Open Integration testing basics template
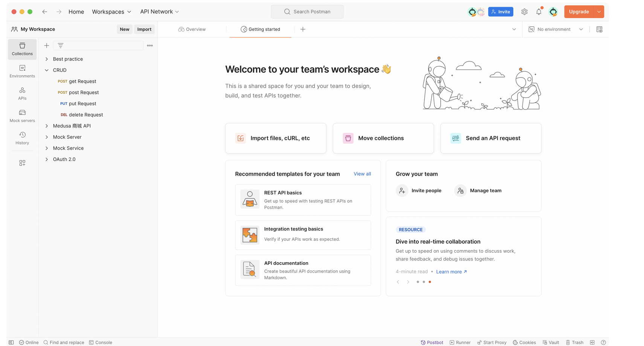Image resolution: width=644 pixels, height=346 pixels. (x=303, y=235)
